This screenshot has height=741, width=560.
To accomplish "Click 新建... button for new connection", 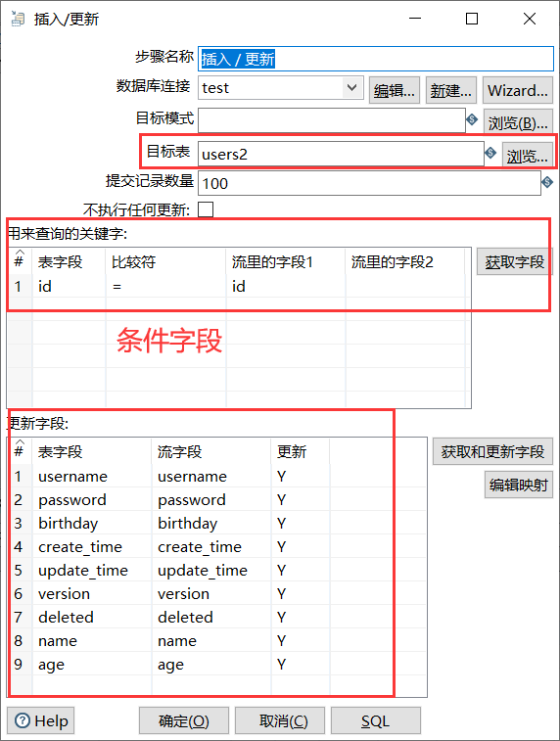I will [450, 90].
